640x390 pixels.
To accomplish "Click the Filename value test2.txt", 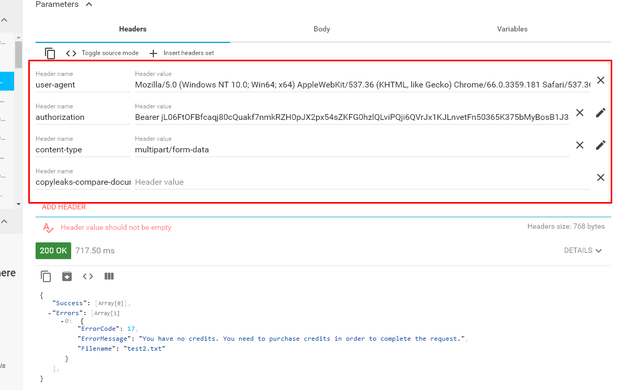I will click(144, 349).
